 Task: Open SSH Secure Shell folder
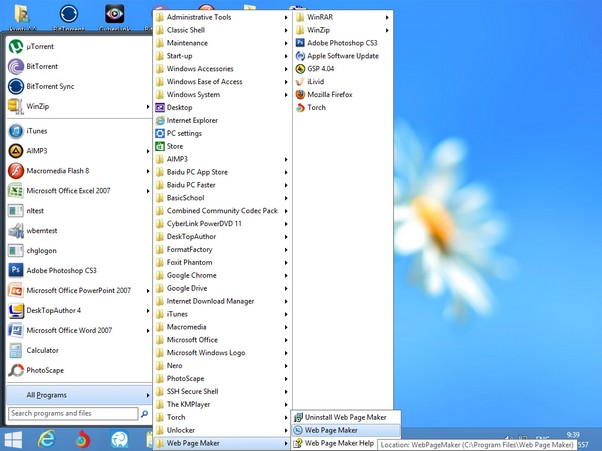(222, 392)
